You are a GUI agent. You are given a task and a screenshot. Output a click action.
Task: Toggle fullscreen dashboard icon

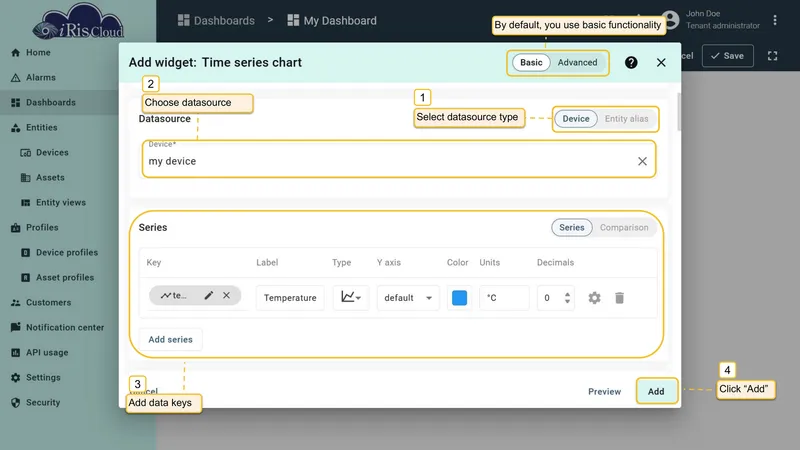772,56
